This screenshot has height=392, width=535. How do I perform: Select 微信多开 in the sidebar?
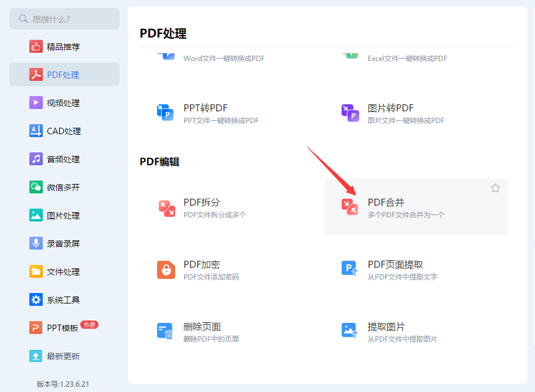[64, 187]
